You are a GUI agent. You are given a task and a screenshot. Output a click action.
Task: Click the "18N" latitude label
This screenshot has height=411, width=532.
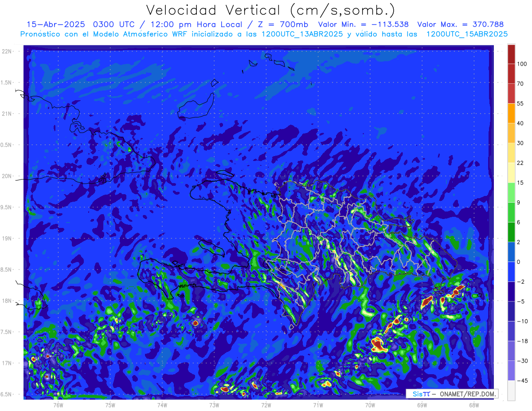point(7,301)
